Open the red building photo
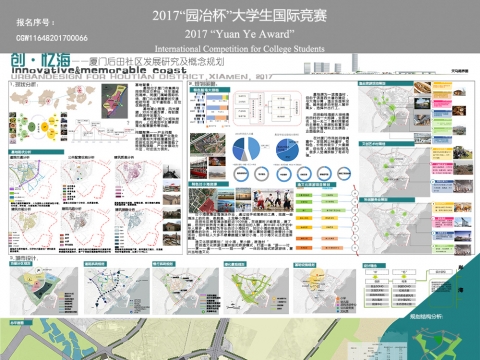 (x=199, y=169)
